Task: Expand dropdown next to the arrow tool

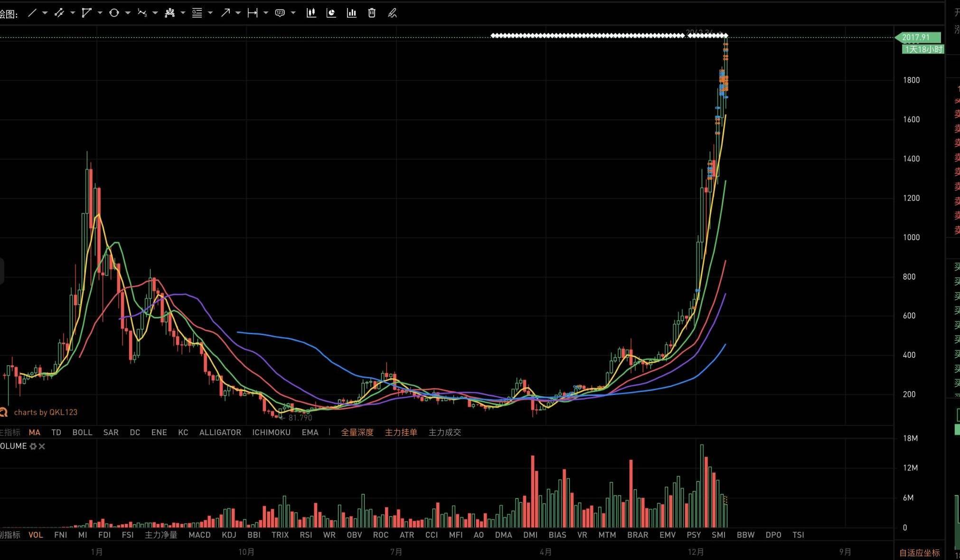Action: tap(238, 13)
